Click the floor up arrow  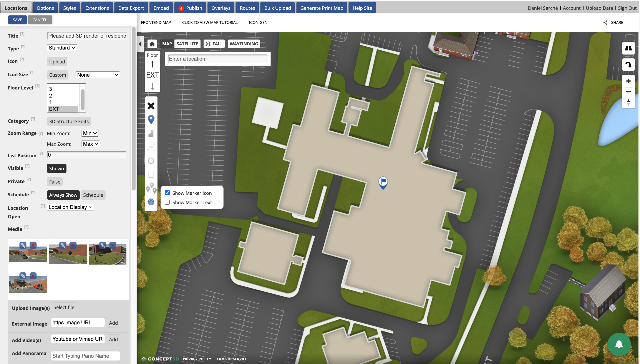tap(153, 64)
